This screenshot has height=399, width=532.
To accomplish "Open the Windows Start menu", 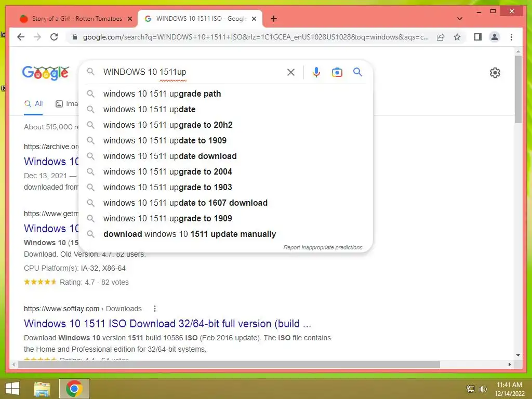I will (12, 389).
